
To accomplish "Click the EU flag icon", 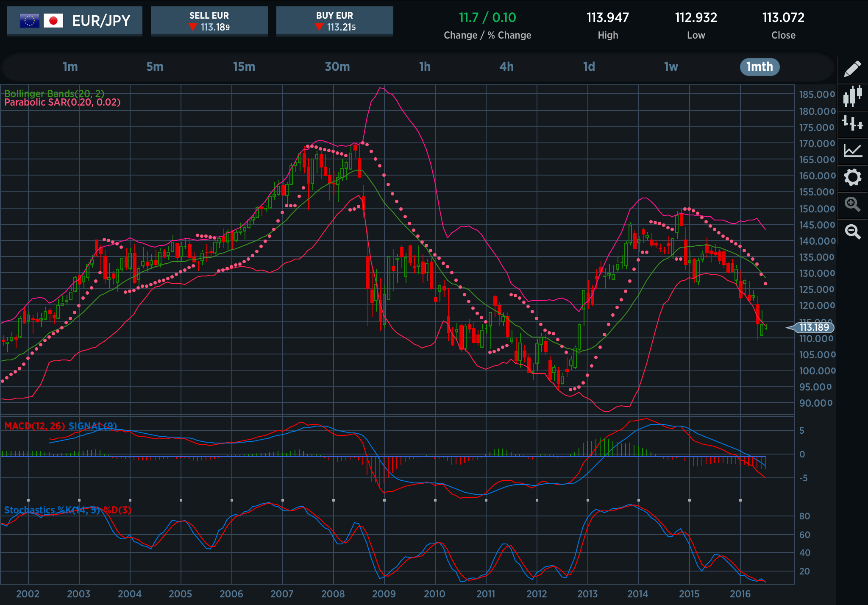I will point(30,20).
